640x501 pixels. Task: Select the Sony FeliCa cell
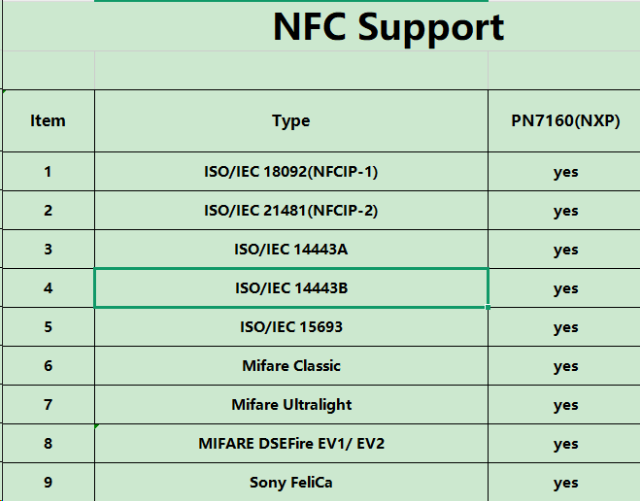[291, 482]
